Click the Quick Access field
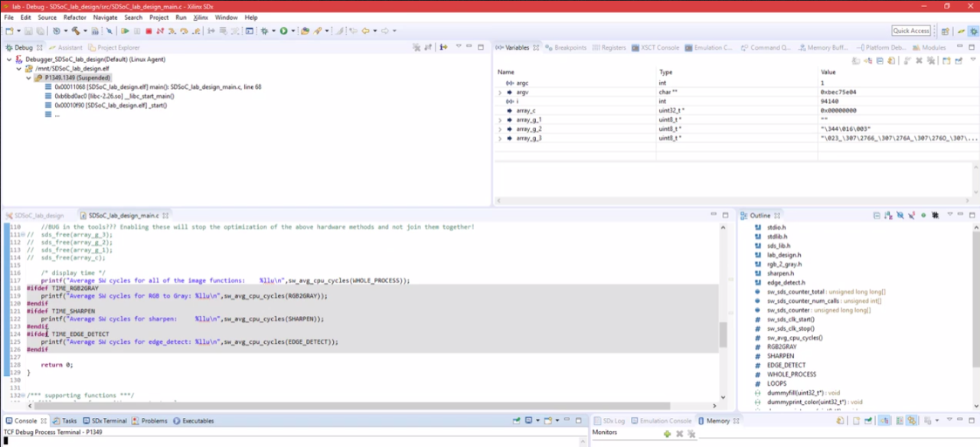980x447 pixels. [x=911, y=31]
